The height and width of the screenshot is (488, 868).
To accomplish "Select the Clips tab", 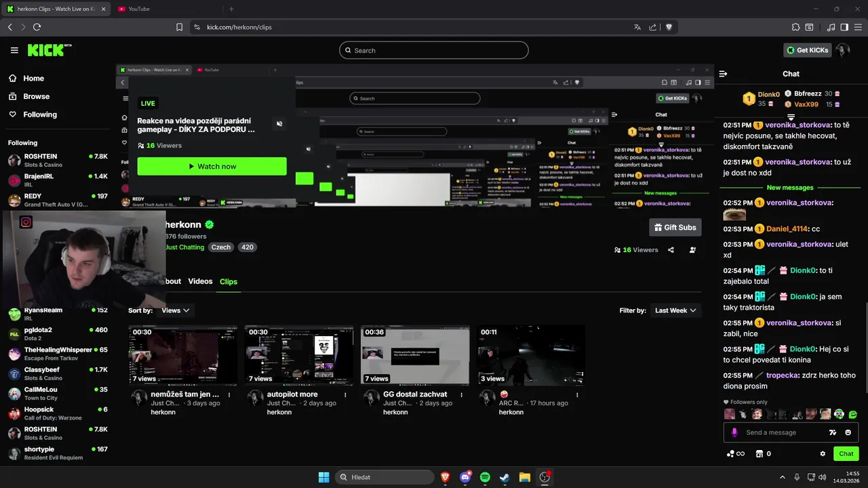I will (x=229, y=281).
